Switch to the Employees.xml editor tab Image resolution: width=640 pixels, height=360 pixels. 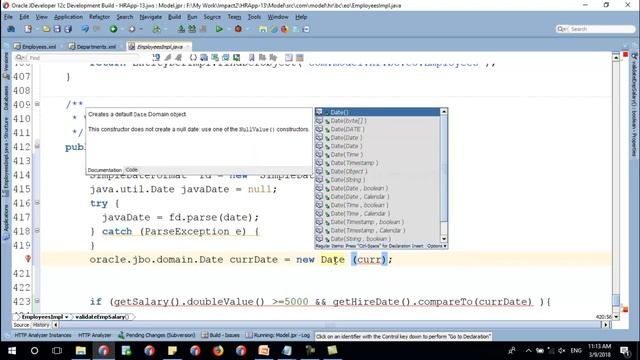(35, 47)
